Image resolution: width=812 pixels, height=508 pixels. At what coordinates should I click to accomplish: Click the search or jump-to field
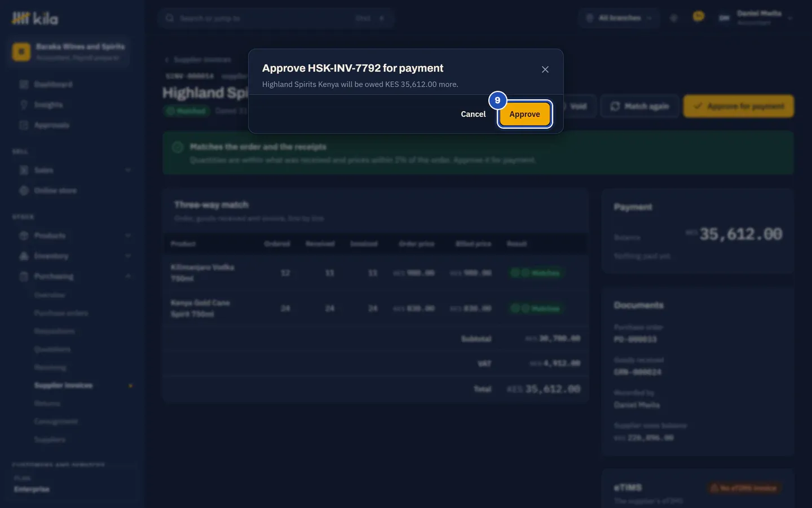tap(276, 18)
